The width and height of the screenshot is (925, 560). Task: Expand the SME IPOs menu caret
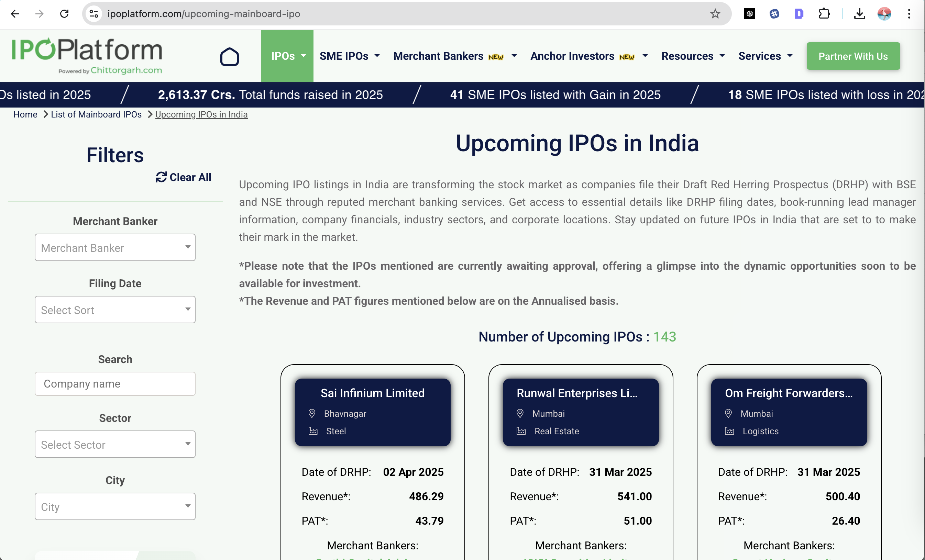click(377, 56)
